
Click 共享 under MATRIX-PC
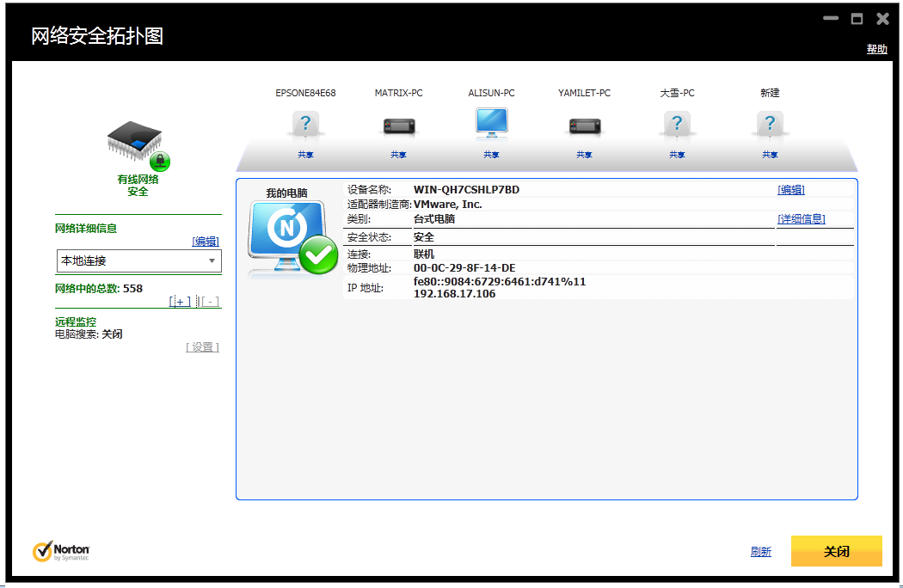[398, 155]
